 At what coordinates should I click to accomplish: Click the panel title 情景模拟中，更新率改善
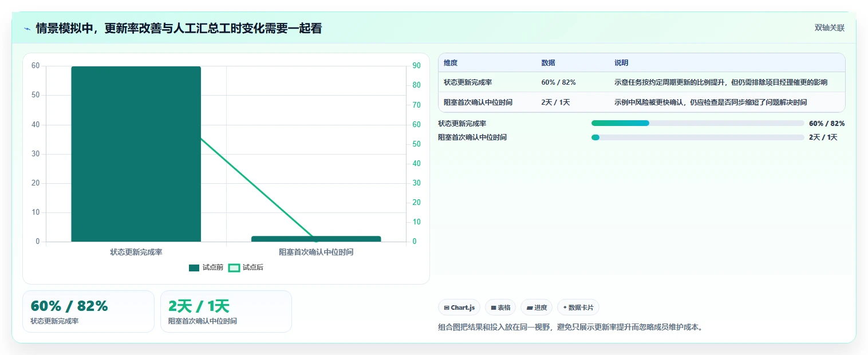point(179,29)
